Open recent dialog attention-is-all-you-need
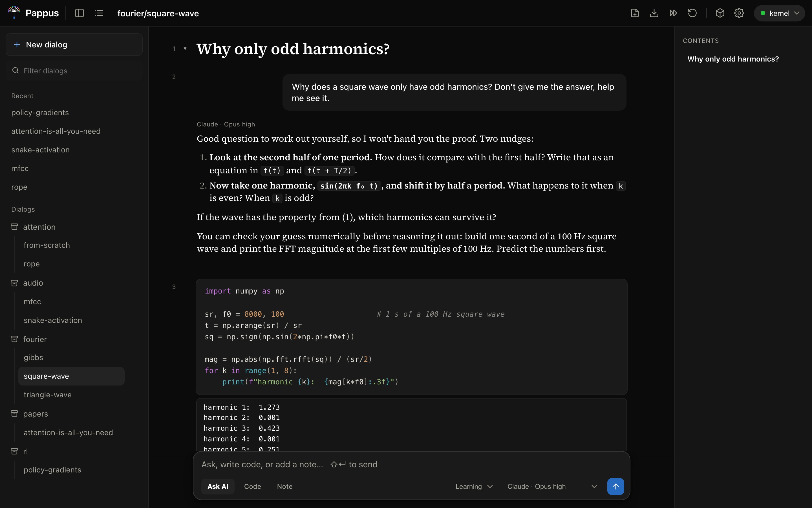Screen dimensions: 812x508 click(56, 131)
